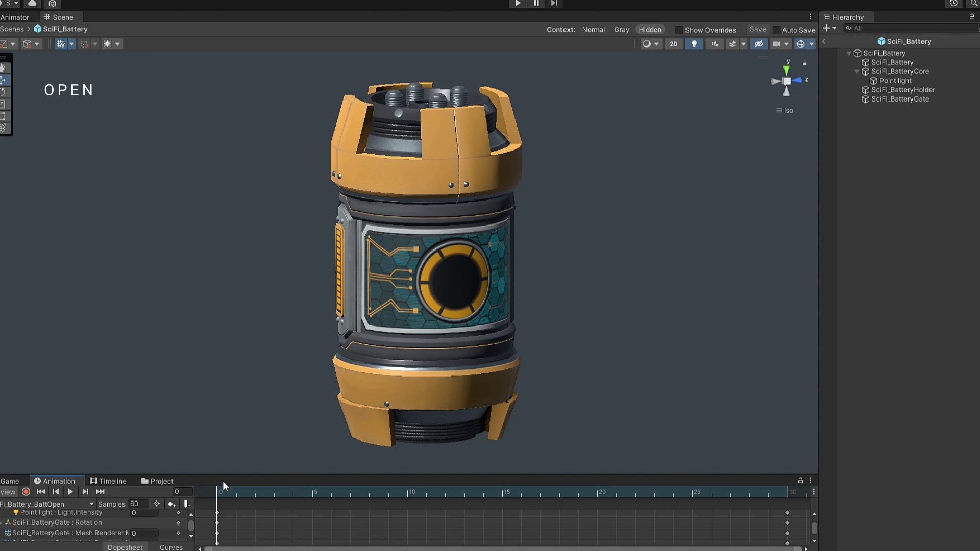Set context to Normal

tap(593, 30)
